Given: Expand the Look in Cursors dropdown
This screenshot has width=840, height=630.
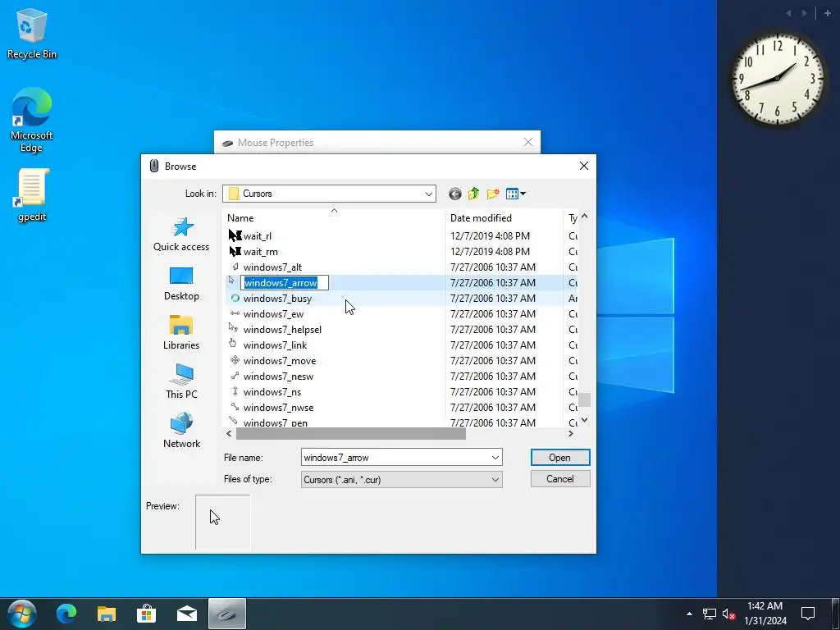Looking at the screenshot, I should 428,194.
